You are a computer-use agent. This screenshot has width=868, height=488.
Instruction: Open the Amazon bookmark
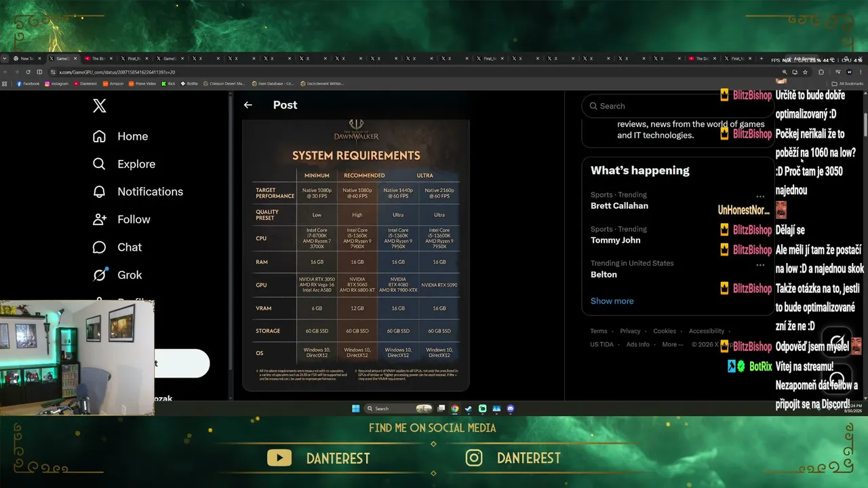click(113, 83)
